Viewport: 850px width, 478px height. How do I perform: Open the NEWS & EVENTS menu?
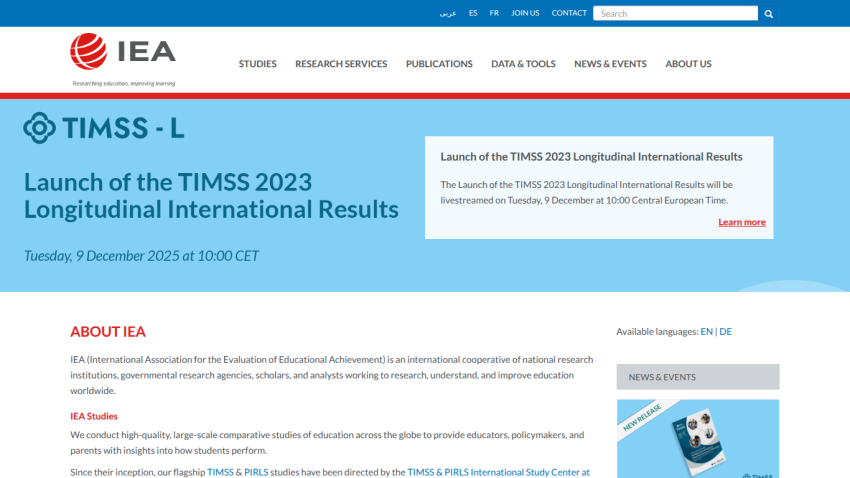(610, 64)
